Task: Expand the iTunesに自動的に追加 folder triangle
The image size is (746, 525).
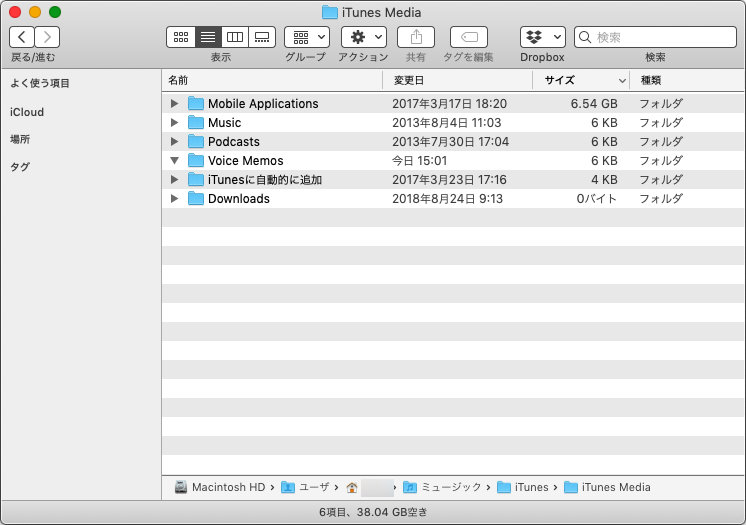Action: tap(175, 179)
